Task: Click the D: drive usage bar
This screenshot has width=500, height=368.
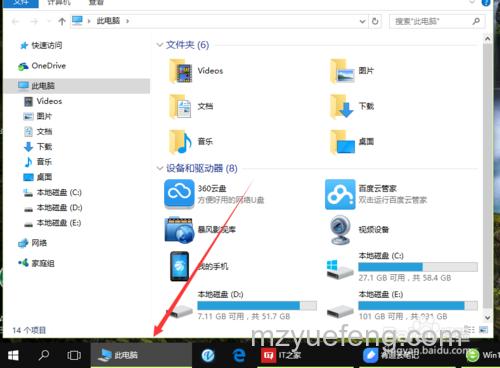Action: 257,305
